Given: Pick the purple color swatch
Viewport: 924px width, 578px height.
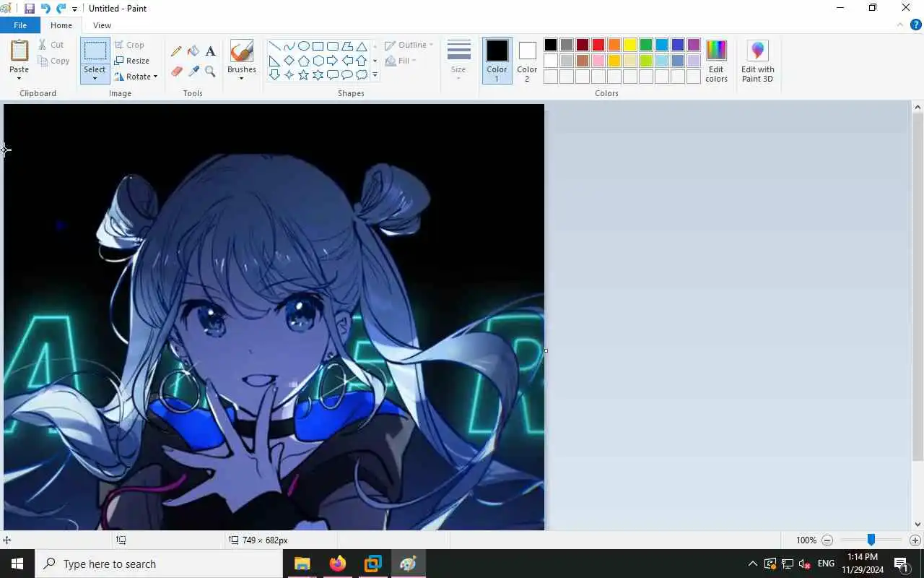Looking at the screenshot, I should pyautogui.click(x=694, y=45).
